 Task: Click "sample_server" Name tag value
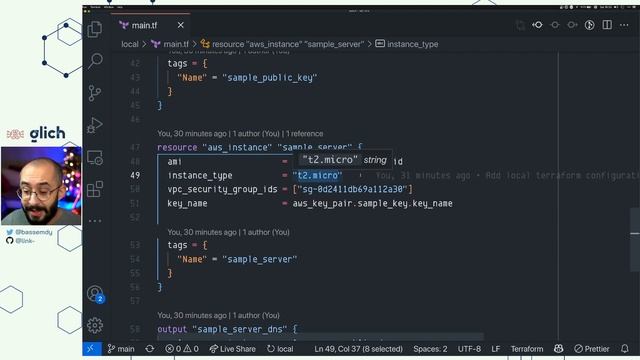pos(260,259)
